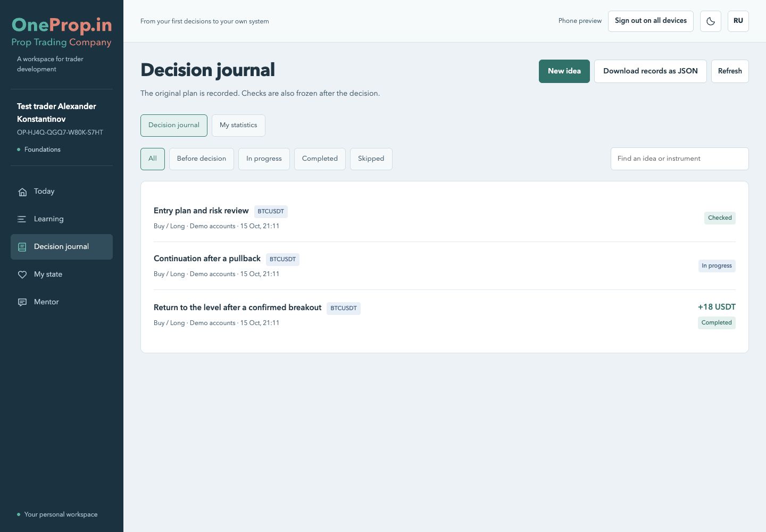Click BTCUSDT tag on Entry plan row
The height and width of the screenshot is (532, 766).
tap(271, 212)
